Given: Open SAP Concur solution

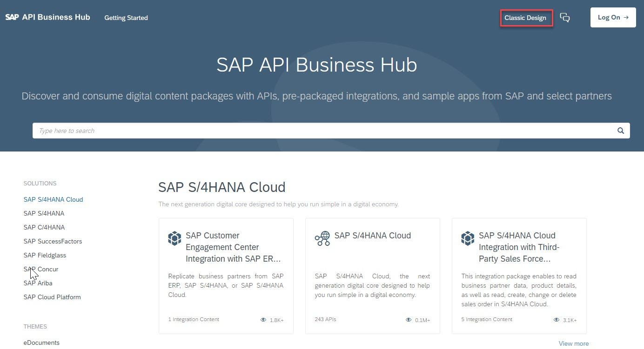Looking at the screenshot, I should 41,269.
